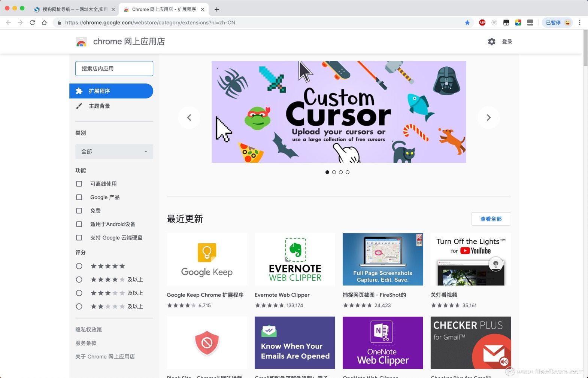The width and height of the screenshot is (588, 378).
Task: Click the Chrome Web Store rainbow logo
Action: (x=81, y=42)
